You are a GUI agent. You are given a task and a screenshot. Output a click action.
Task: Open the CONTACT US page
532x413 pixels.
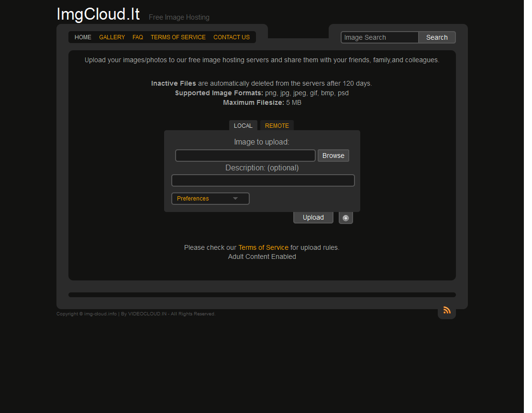(x=232, y=37)
